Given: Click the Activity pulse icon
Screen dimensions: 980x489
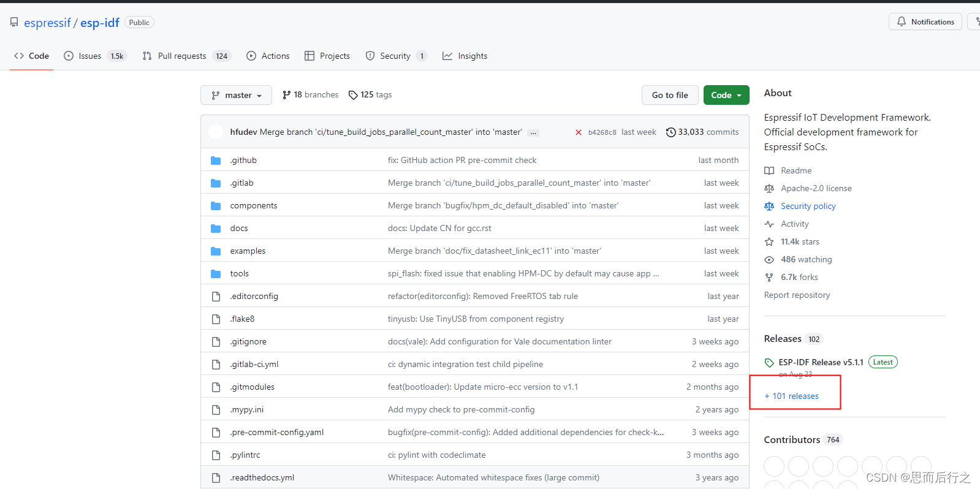Looking at the screenshot, I should (769, 224).
